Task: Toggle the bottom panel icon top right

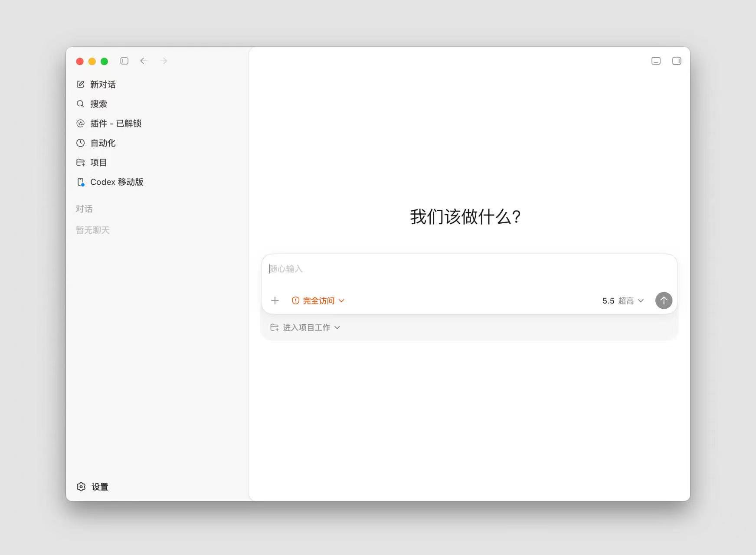Action: pyautogui.click(x=656, y=61)
